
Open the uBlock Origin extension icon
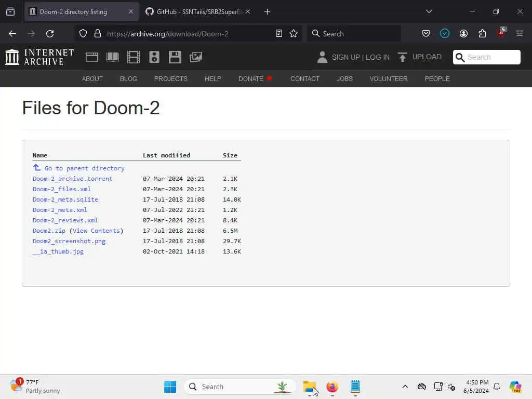tap(501, 33)
